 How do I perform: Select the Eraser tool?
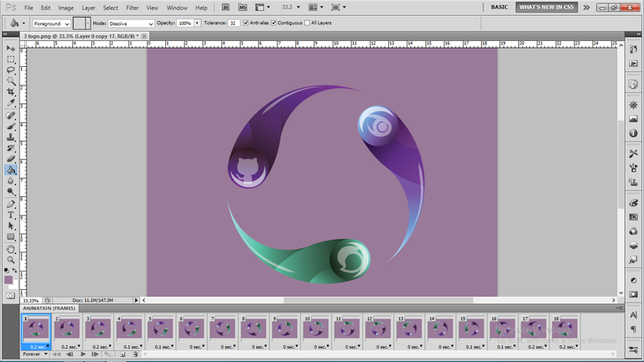click(11, 159)
